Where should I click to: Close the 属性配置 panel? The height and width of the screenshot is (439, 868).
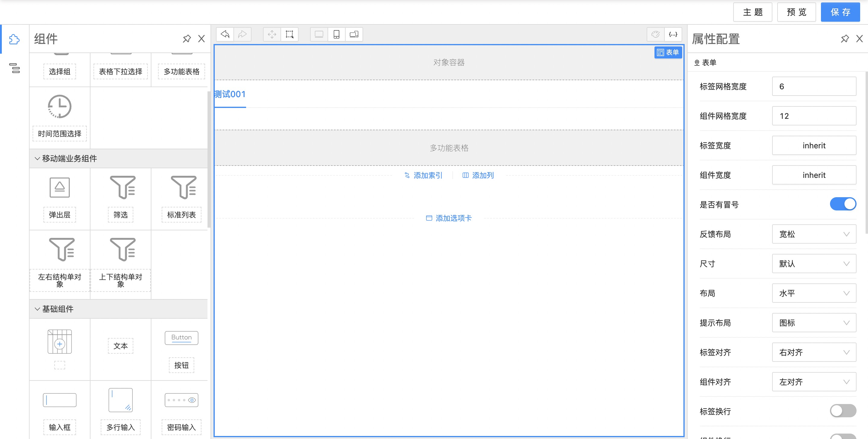860,39
